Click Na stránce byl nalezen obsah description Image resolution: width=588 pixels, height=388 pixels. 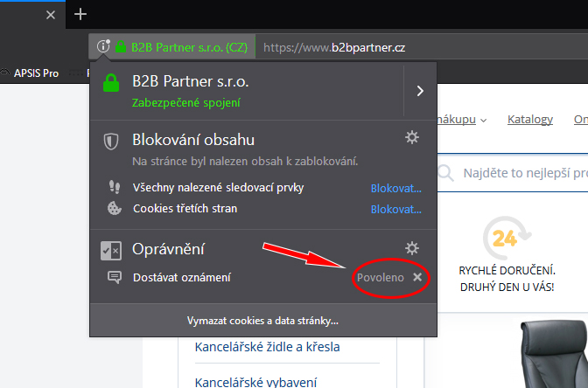click(x=245, y=162)
